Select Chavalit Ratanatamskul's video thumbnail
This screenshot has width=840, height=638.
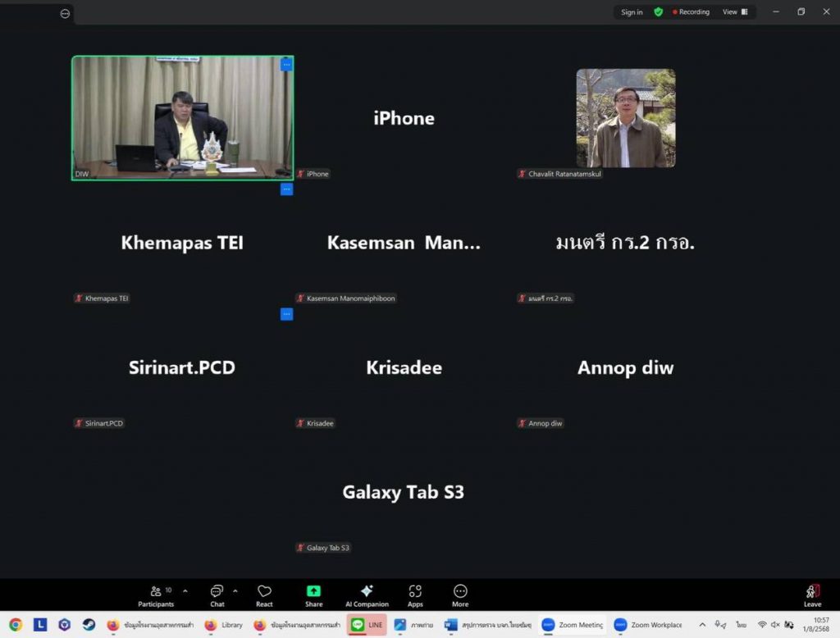pyautogui.click(x=625, y=118)
